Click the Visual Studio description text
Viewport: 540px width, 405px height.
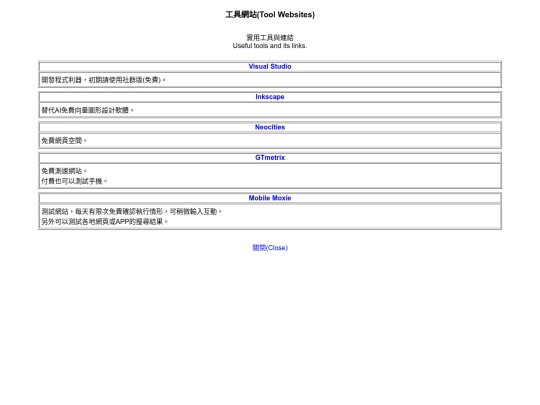(103, 80)
